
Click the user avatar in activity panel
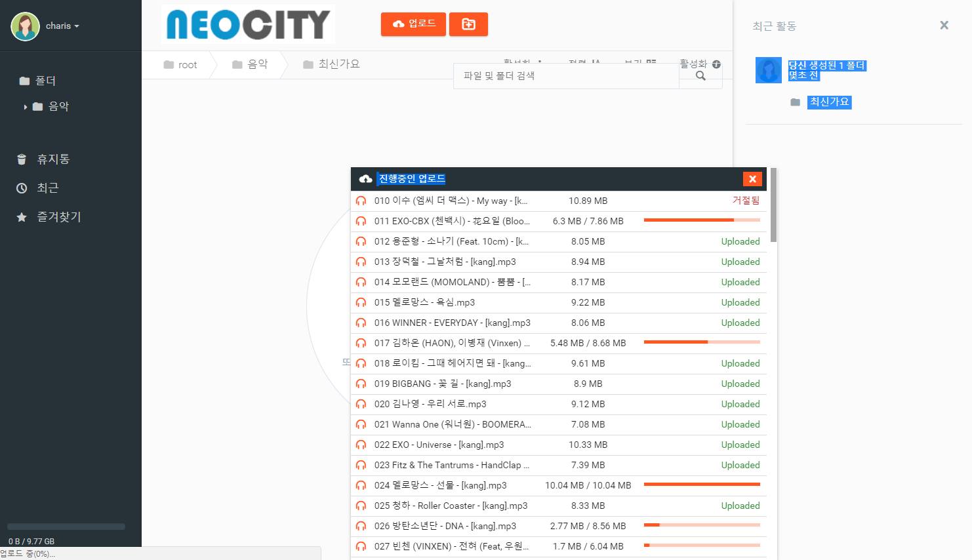(768, 70)
